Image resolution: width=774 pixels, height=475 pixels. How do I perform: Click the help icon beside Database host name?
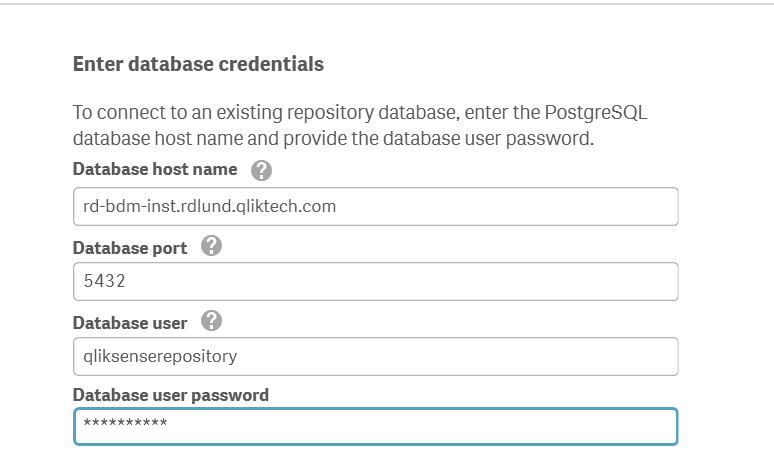[x=262, y=170]
